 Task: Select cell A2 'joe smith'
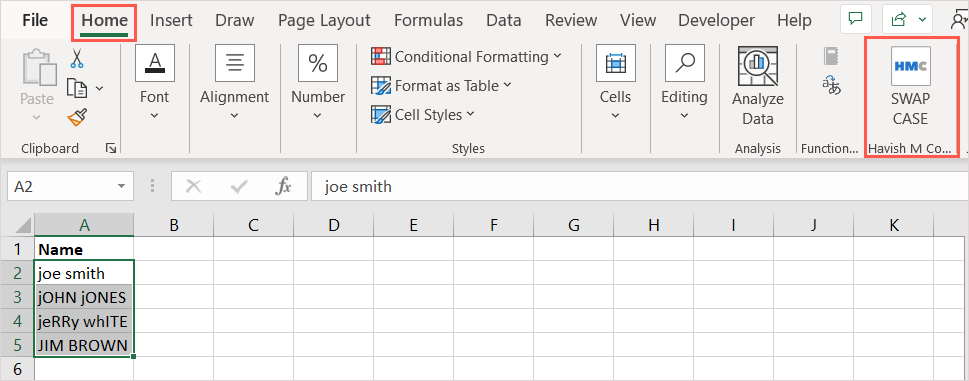[84, 273]
